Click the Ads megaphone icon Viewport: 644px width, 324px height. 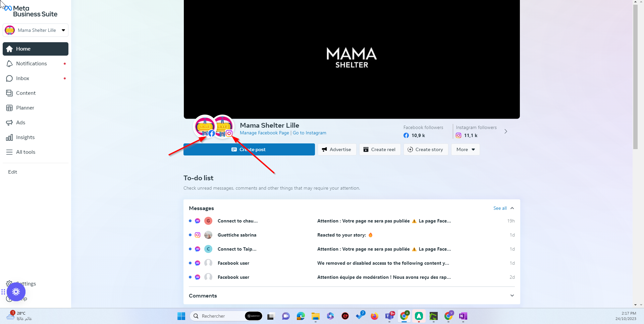coord(9,123)
